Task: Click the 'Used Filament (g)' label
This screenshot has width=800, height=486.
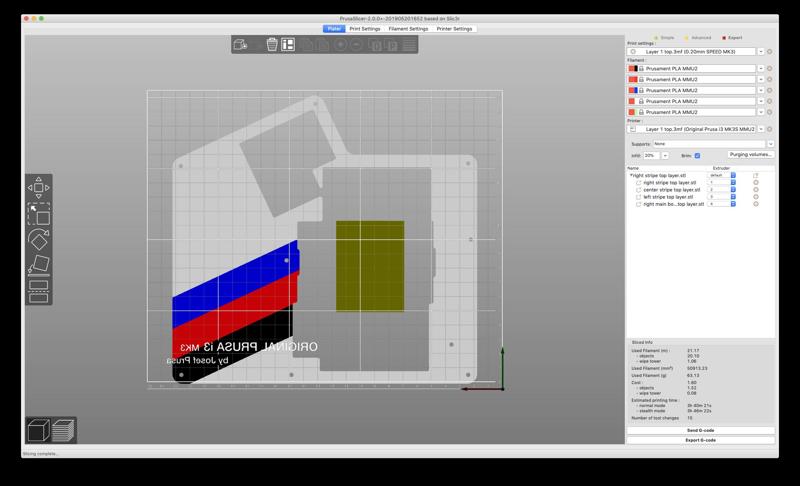Action: point(649,375)
